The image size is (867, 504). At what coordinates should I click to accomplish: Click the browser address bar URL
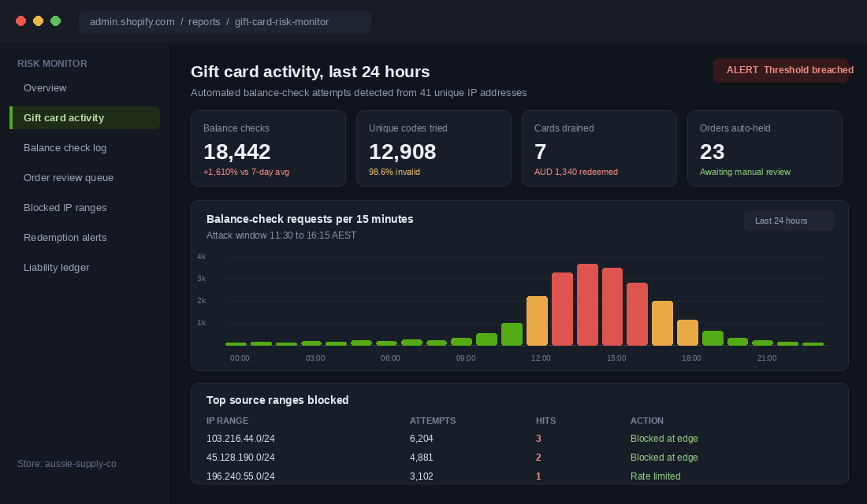coord(225,22)
